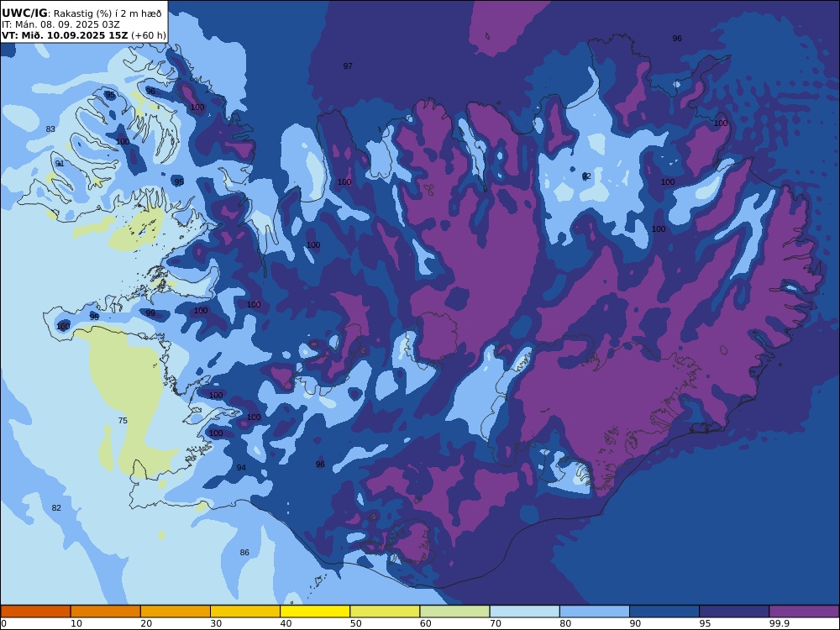Click the humidity value 91 in the Westfjords

click(60, 164)
